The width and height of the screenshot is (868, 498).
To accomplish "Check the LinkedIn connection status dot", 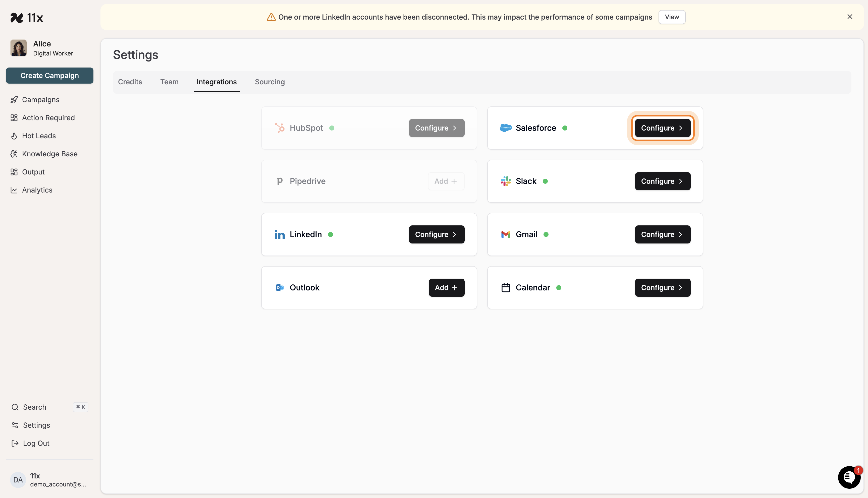I will tap(331, 234).
